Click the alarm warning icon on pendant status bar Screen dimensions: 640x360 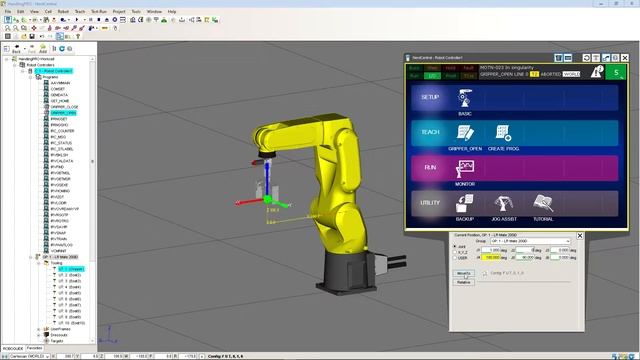pos(597,72)
